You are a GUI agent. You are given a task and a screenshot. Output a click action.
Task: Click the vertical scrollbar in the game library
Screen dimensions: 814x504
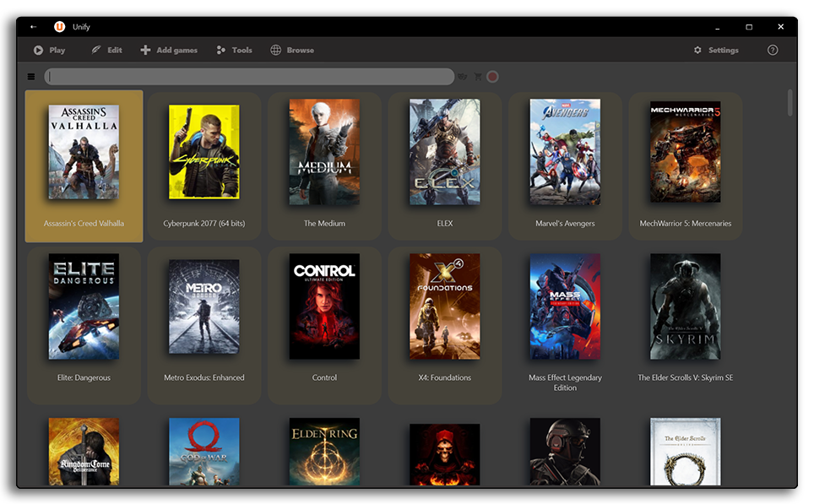[x=790, y=103]
